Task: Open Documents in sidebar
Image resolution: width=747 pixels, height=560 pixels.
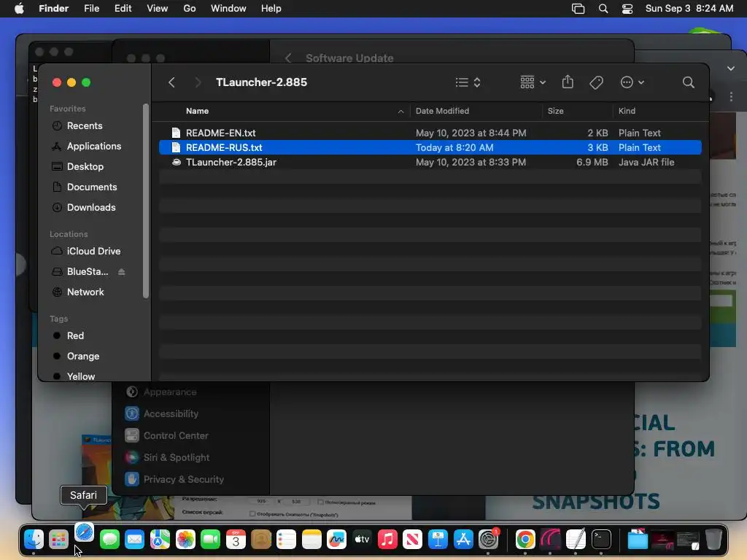Action: click(x=91, y=187)
